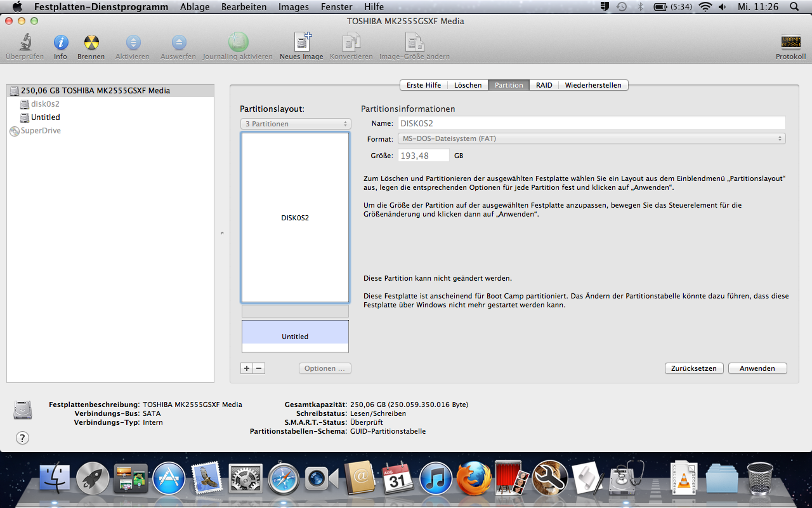Select the DISK0S2 partition block
This screenshot has height=508, width=812.
point(295,217)
